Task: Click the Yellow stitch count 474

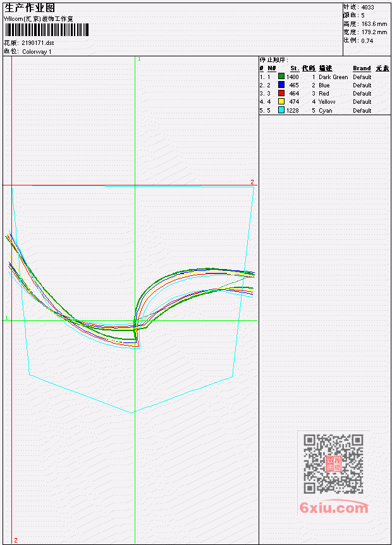Action: [294, 102]
